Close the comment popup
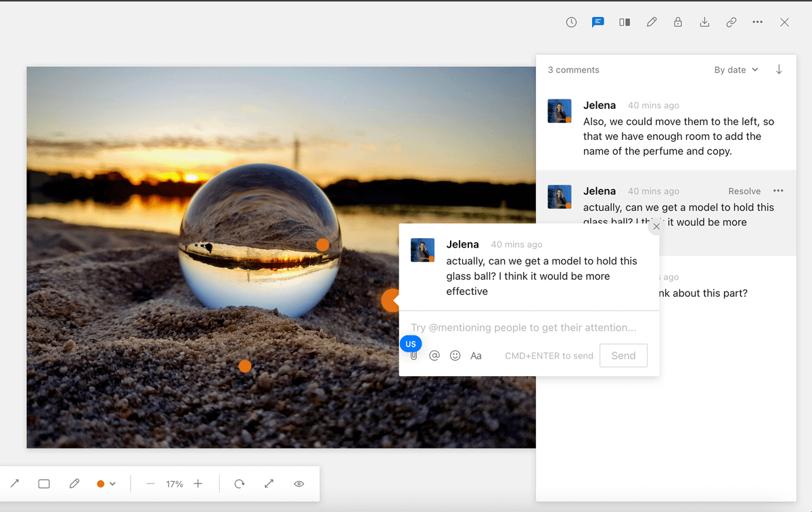 656,227
